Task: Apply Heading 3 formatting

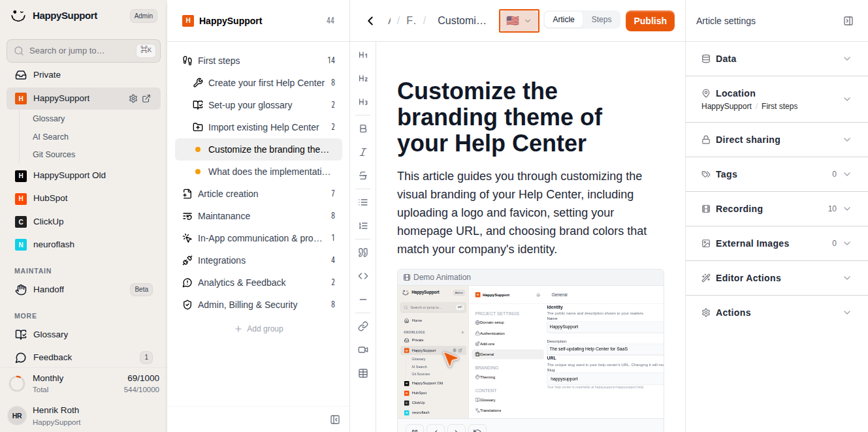Action: pos(363,102)
